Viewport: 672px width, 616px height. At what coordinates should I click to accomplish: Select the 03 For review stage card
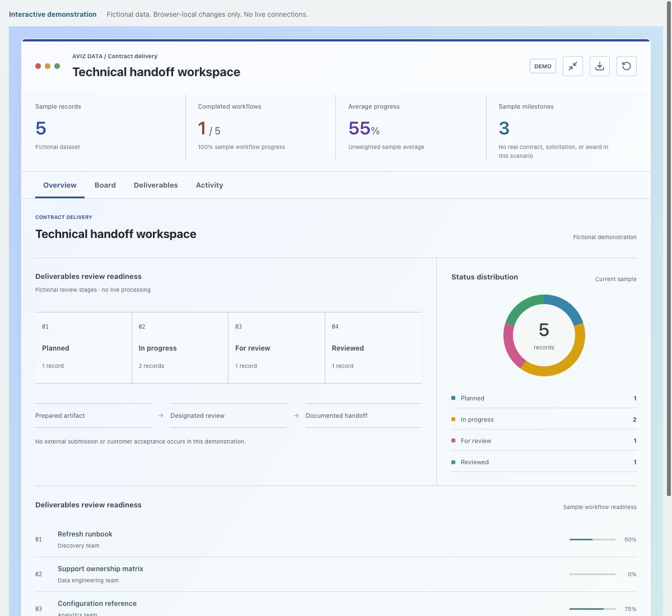(x=277, y=348)
